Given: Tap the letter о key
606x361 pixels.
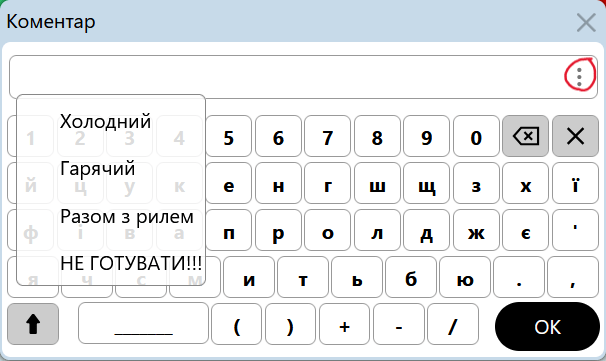Looking at the screenshot, I should (x=328, y=230).
